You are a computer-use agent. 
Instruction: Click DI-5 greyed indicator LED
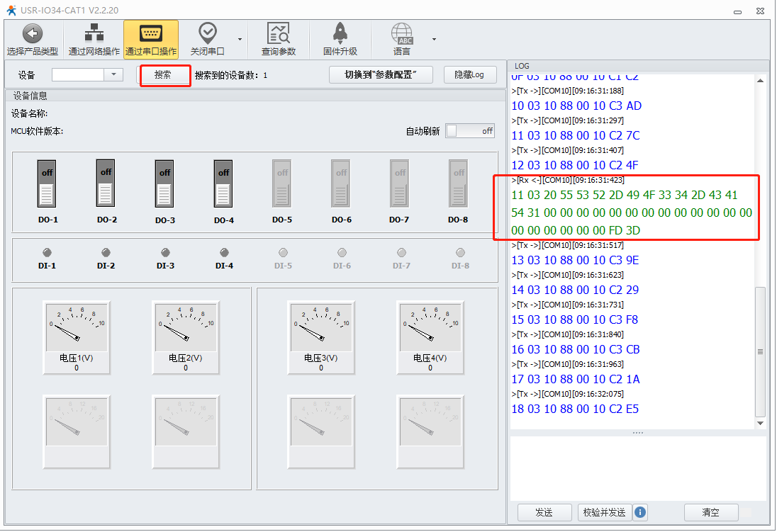coord(283,253)
